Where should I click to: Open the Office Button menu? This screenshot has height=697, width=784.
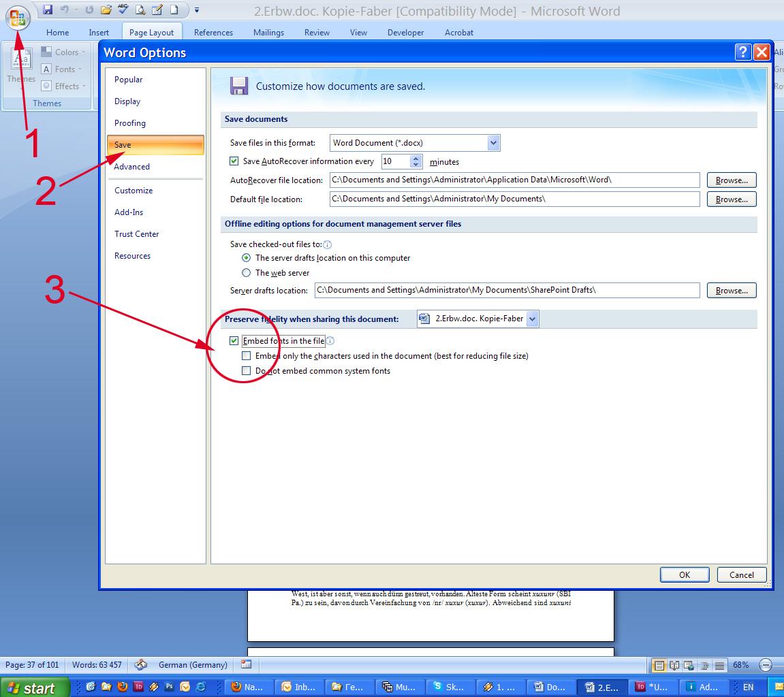point(18,18)
